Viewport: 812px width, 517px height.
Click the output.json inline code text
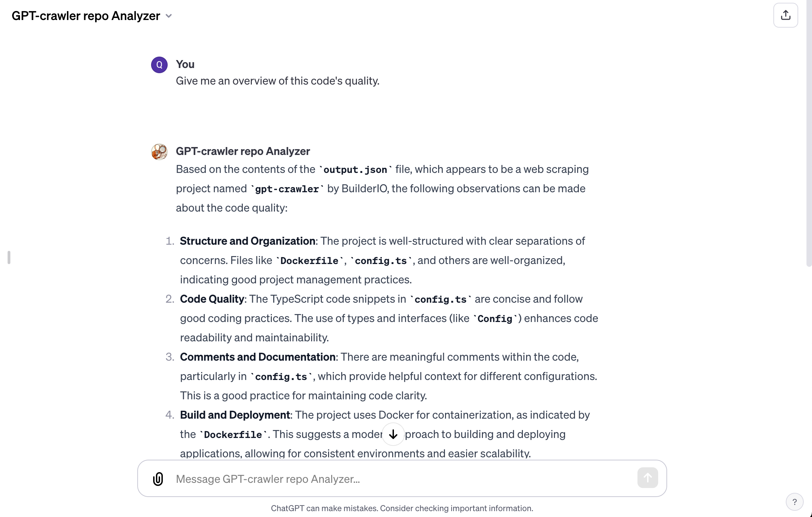pyautogui.click(x=355, y=169)
